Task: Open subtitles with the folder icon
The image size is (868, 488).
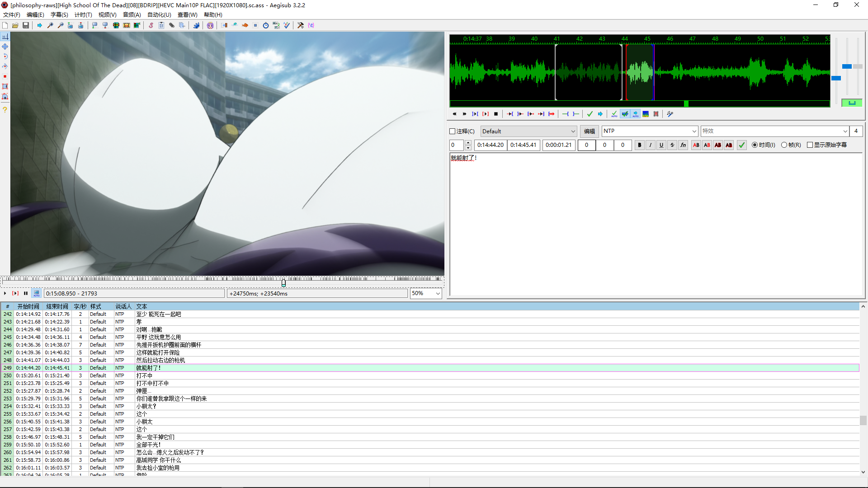Action: (15, 25)
